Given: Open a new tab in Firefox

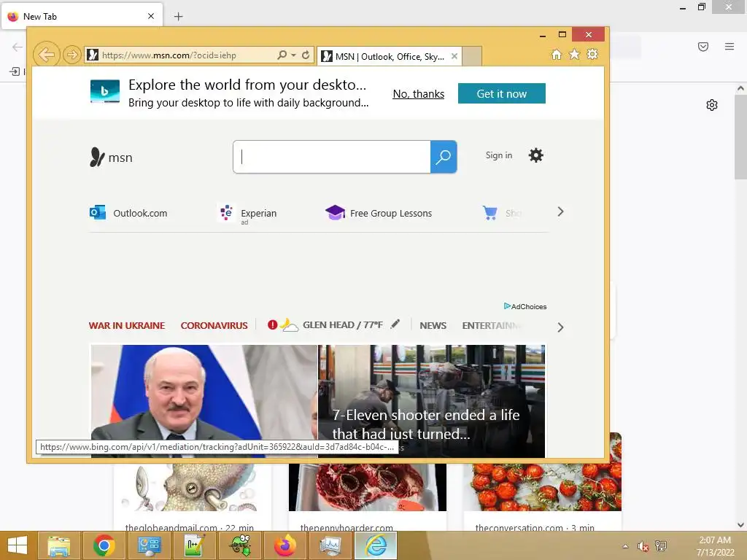Looking at the screenshot, I should [x=178, y=17].
